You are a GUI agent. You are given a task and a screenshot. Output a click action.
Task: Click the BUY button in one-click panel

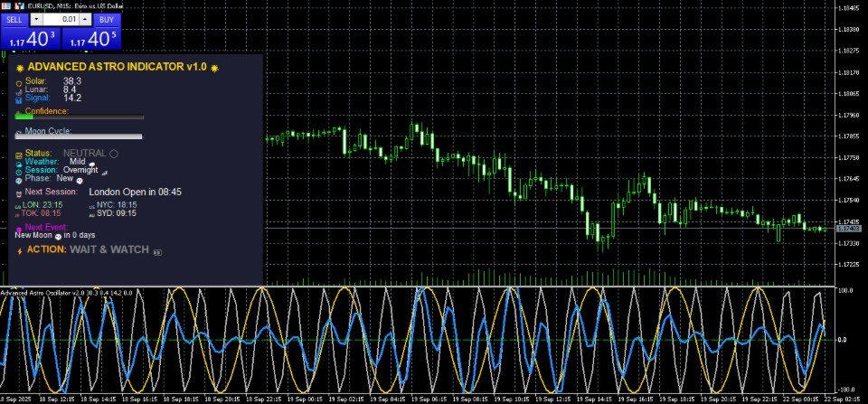[x=107, y=19]
